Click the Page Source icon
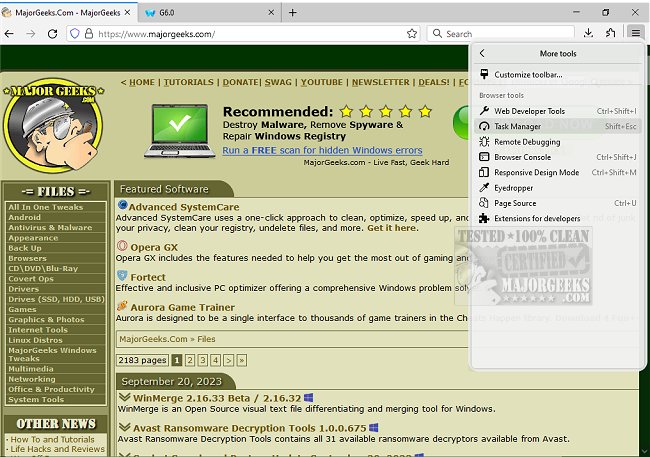Screen dimensions: 650x457 tap(484, 203)
